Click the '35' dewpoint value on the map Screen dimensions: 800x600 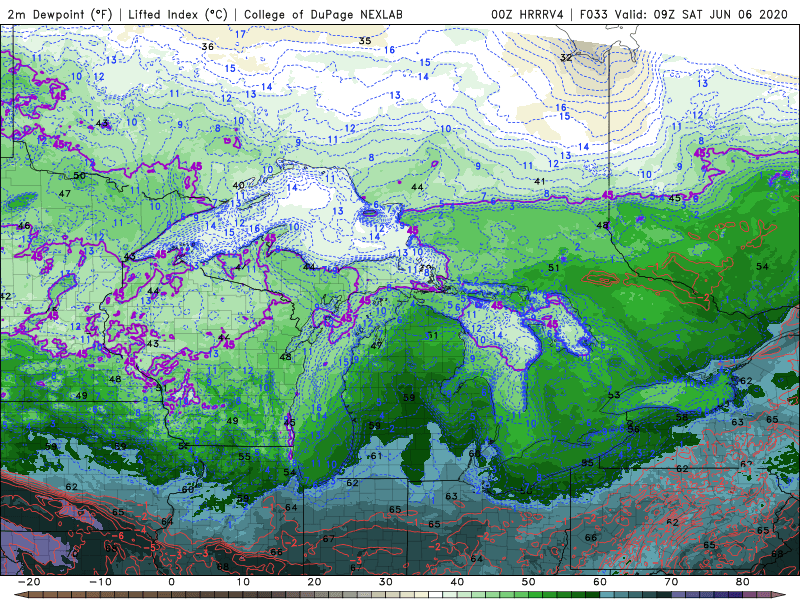click(365, 40)
